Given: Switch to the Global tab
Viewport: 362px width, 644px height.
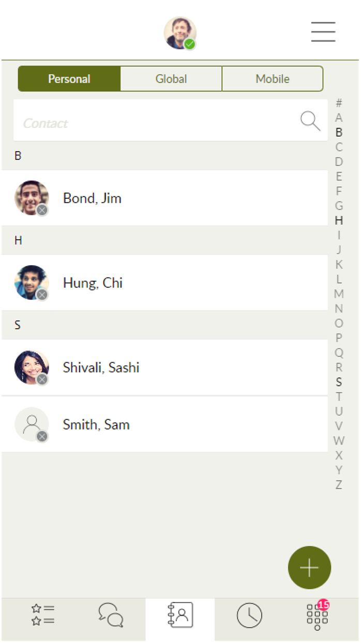Looking at the screenshot, I should tap(171, 79).
